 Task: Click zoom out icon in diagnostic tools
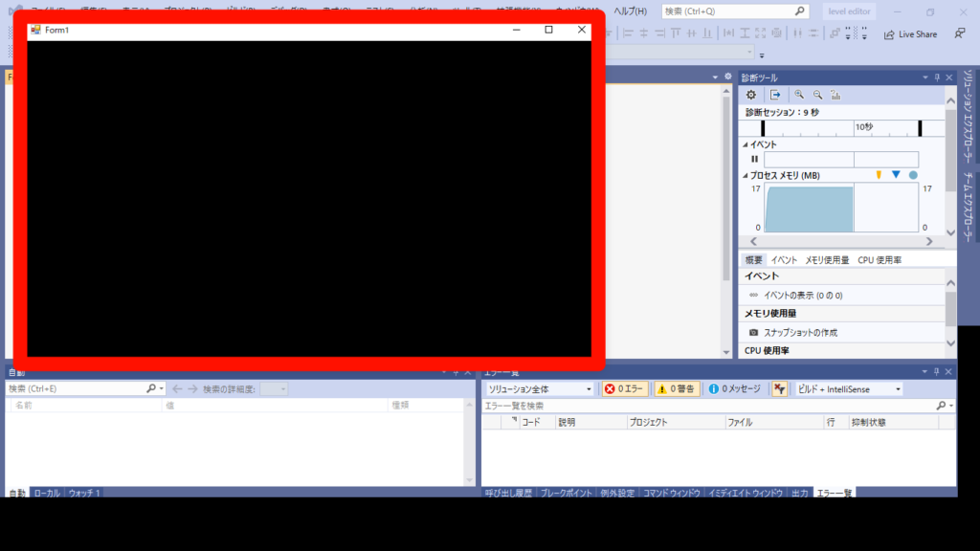click(x=817, y=95)
